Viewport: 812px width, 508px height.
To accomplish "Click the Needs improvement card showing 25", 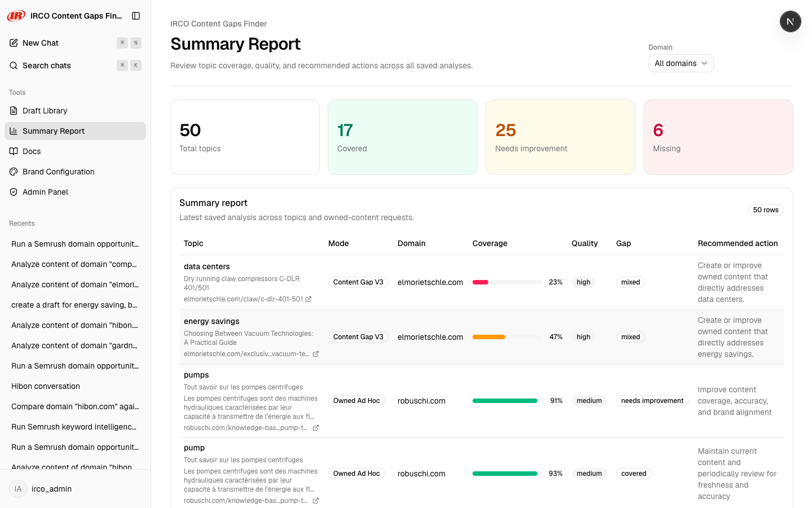I will [561, 137].
